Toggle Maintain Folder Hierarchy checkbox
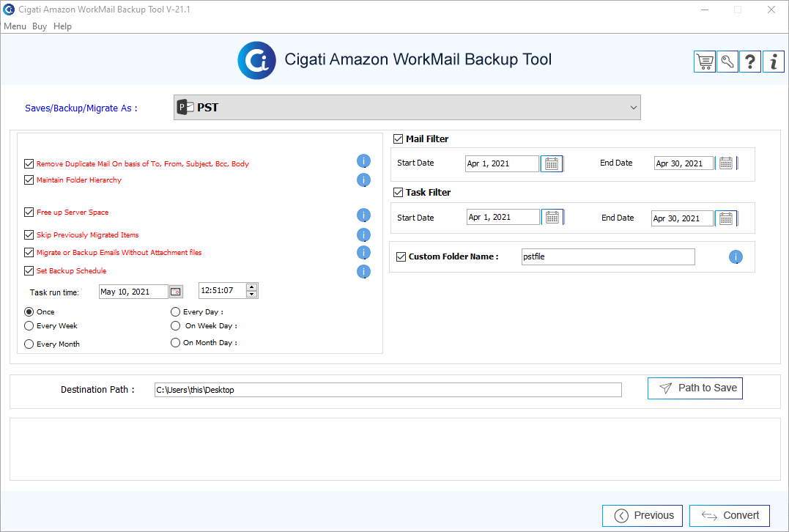The image size is (789, 532). (29, 180)
